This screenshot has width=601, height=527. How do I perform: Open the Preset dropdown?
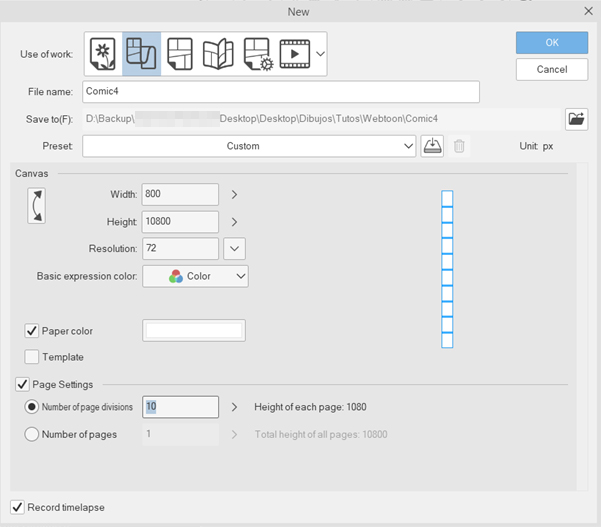point(249,146)
